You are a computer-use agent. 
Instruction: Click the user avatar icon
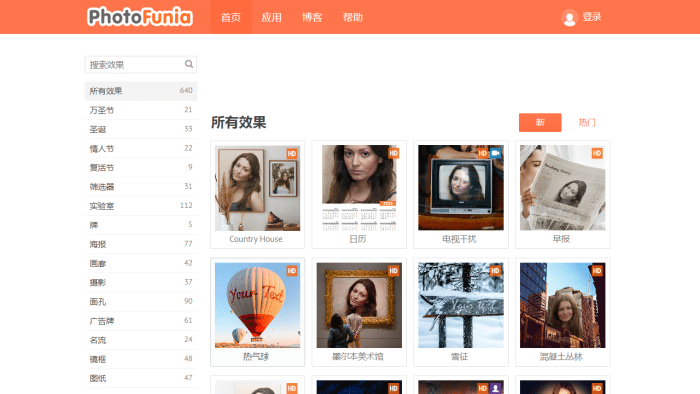569,17
